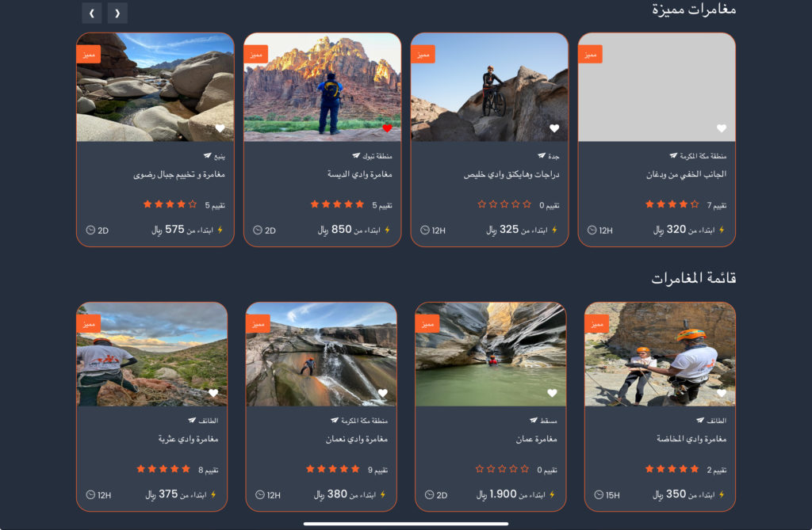Click the 1.900 ريال starting price

(496, 494)
